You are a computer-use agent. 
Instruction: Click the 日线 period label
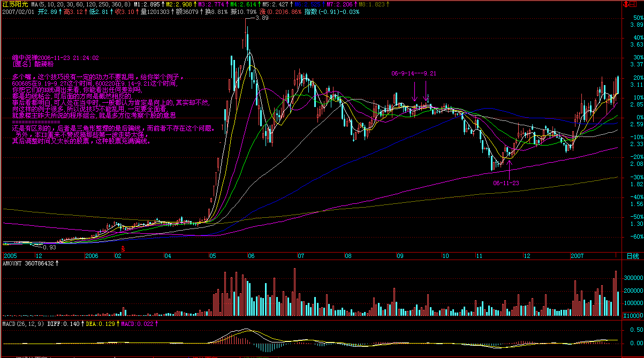[632, 256]
